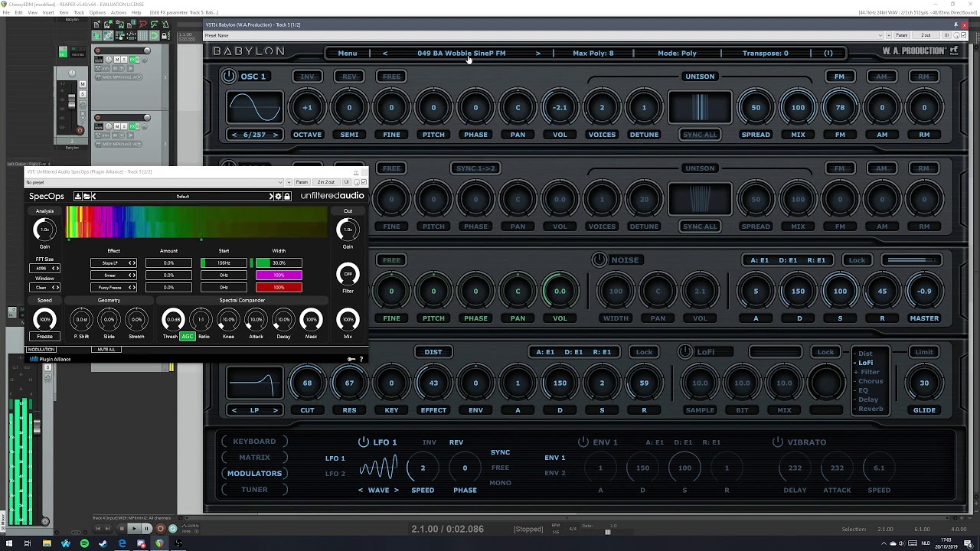This screenshot has width=980, height=551.
Task: Click the filter CUT knob
Action: (307, 383)
